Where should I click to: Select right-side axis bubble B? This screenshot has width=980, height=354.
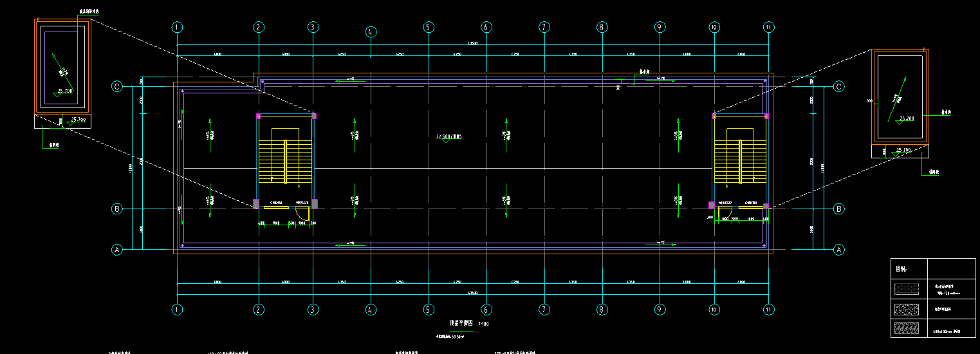click(839, 209)
